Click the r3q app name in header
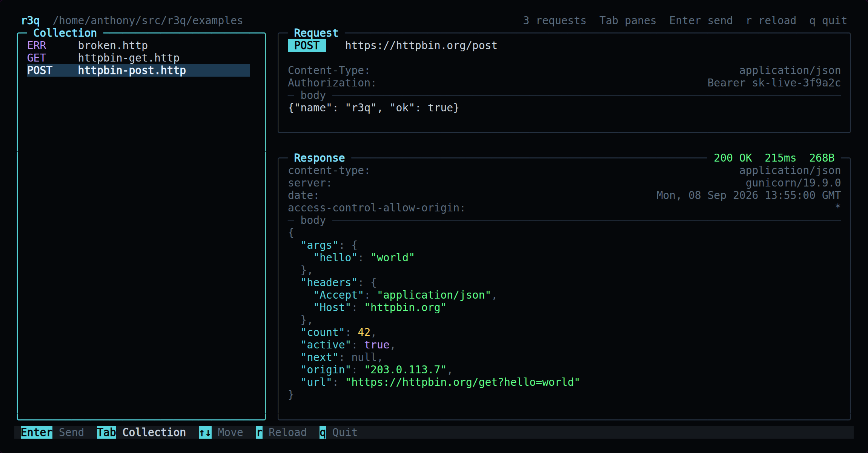This screenshot has width=868, height=453. tap(30, 20)
